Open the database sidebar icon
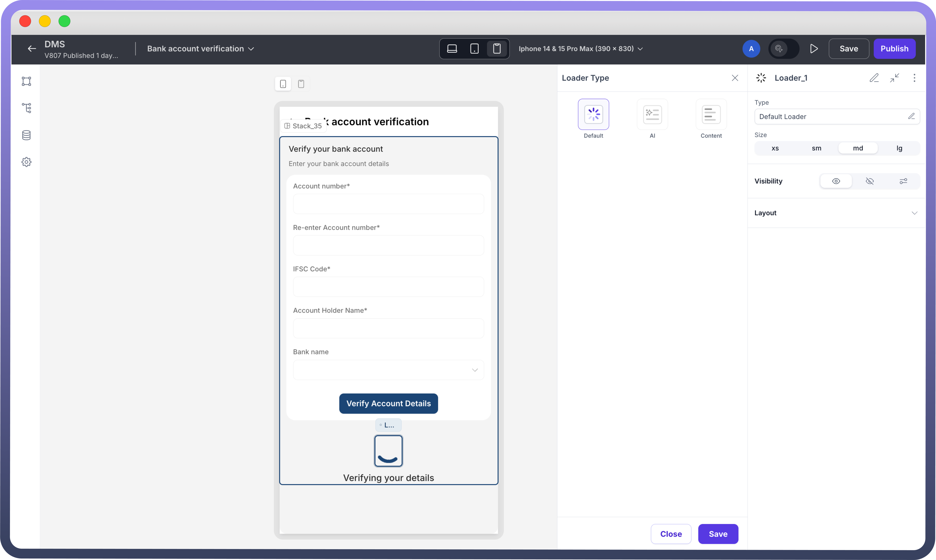This screenshot has height=560, width=936. (x=26, y=135)
